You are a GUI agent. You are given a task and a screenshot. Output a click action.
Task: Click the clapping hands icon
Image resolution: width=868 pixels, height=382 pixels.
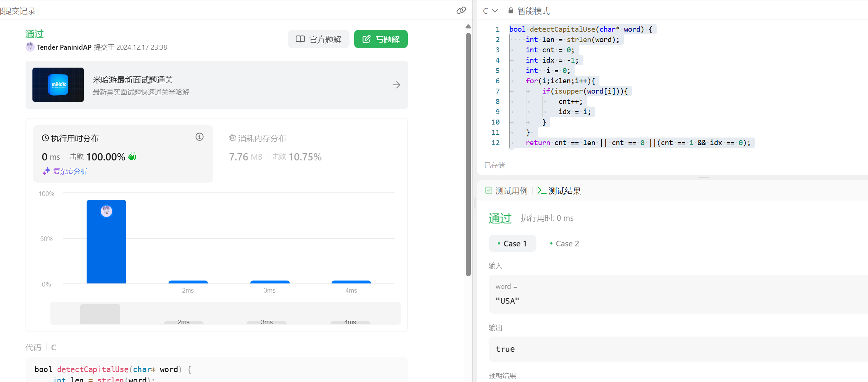132,157
